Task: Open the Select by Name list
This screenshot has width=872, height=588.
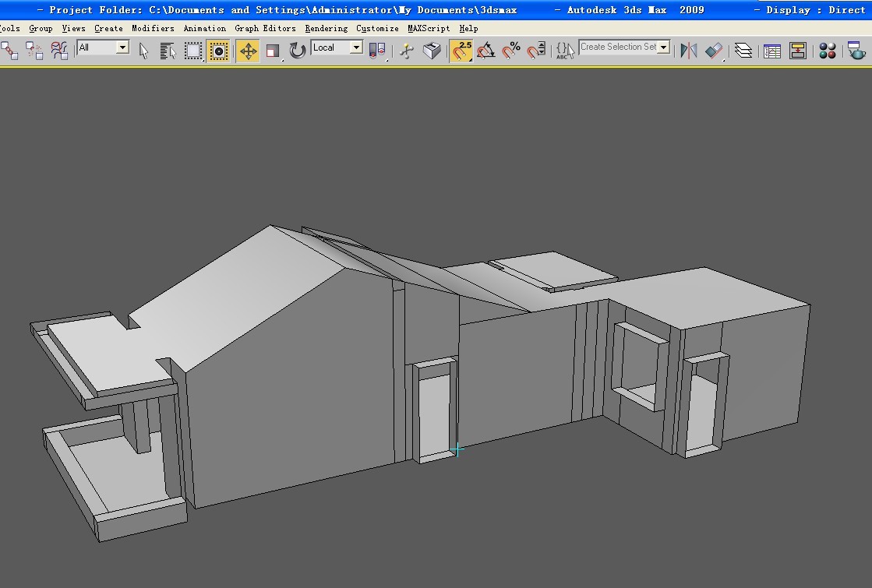Action: click(x=168, y=51)
